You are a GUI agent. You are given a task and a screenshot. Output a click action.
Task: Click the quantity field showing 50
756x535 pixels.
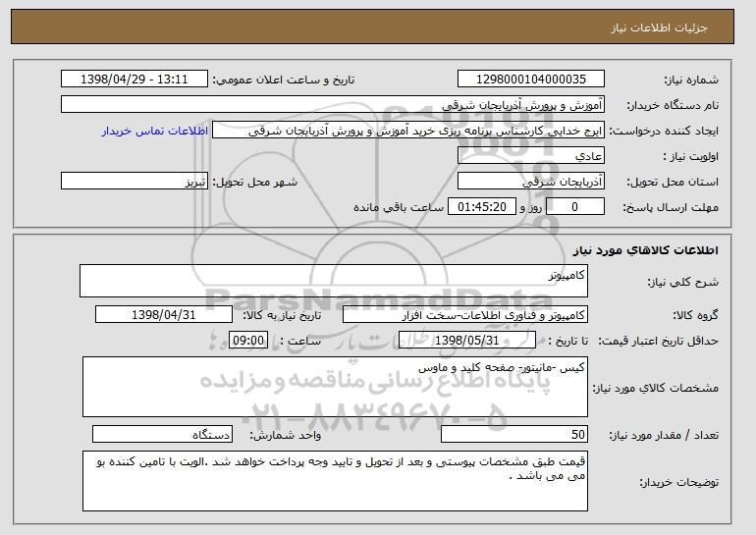tap(514, 434)
